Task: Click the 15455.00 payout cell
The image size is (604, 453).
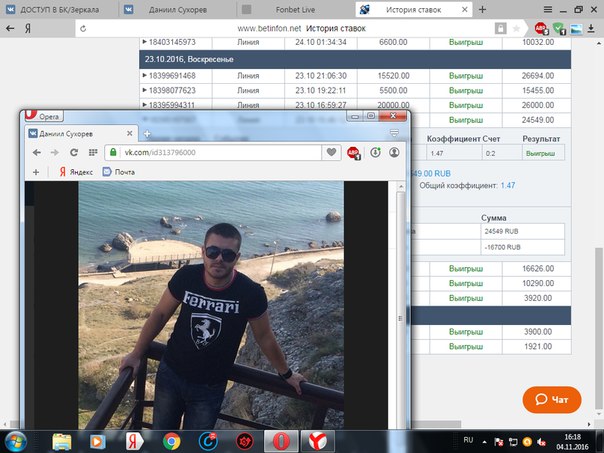Action: (537, 90)
